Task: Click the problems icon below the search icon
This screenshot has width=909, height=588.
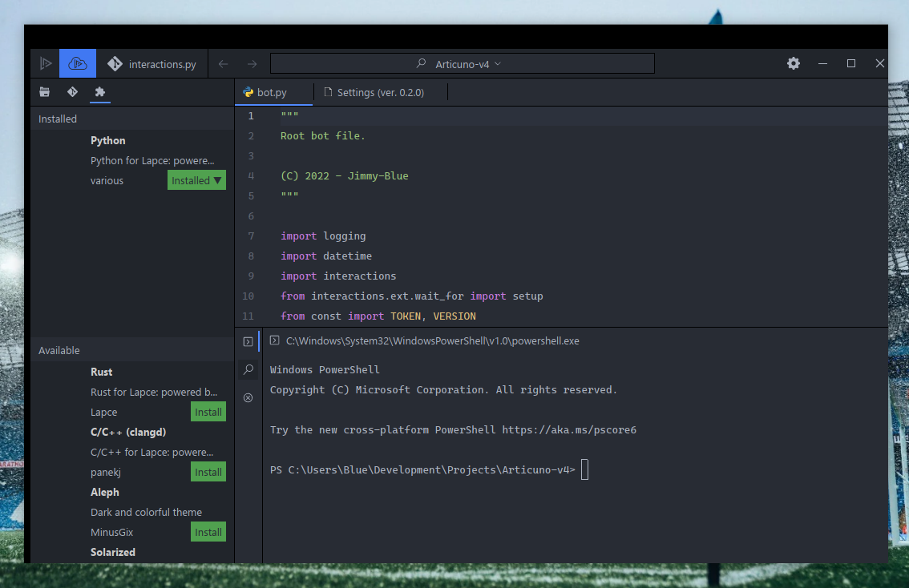Action: click(x=248, y=397)
